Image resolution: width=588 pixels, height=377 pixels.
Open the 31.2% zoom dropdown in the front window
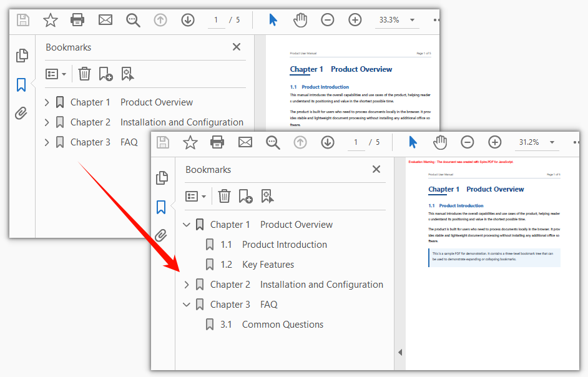pos(552,143)
